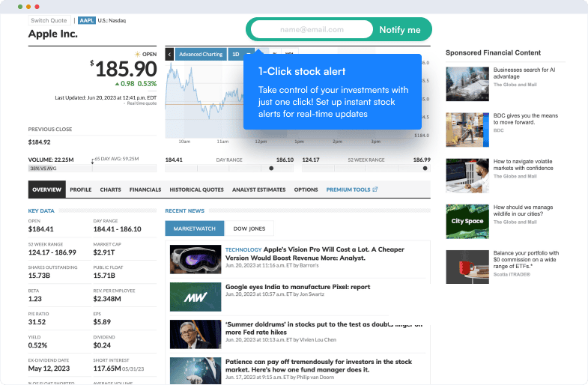Open the Fed chair news thumbnail
Image resolution: width=588 pixels, height=385 pixels.
pos(196,334)
